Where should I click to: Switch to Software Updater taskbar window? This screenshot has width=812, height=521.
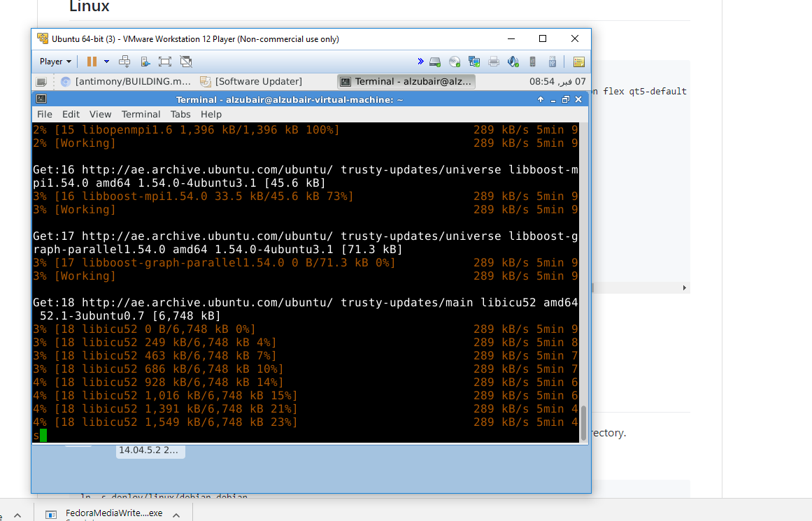coord(252,82)
